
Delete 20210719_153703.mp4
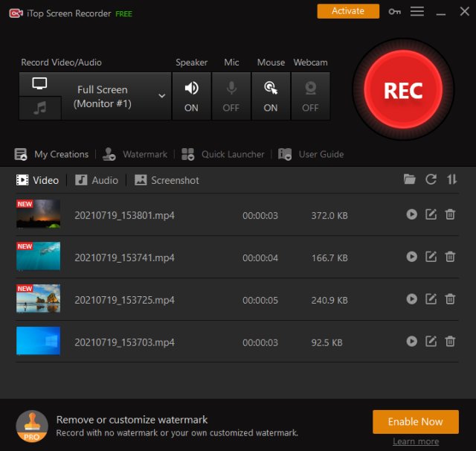point(450,342)
